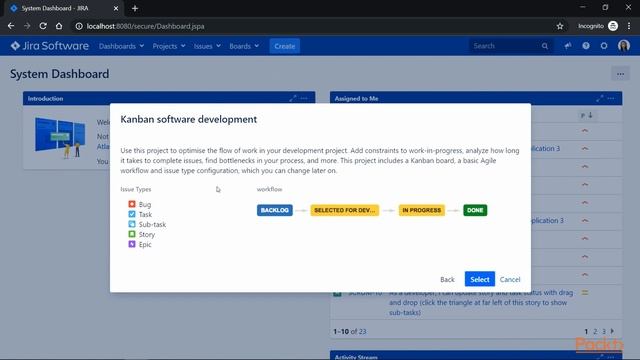The width and height of the screenshot is (640, 360).
Task: Click the browser Back arrow
Action: click(11, 26)
